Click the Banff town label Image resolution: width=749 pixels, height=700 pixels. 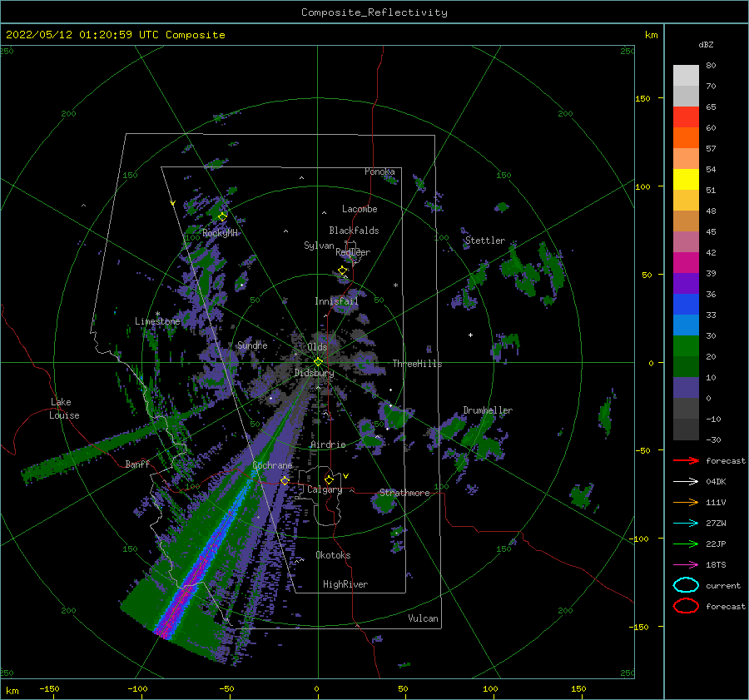137,464
